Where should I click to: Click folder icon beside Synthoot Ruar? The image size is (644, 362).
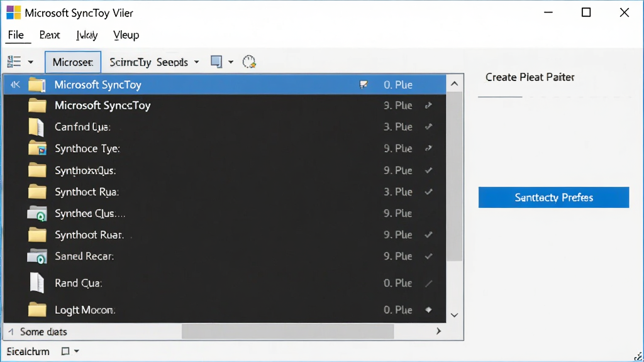[x=37, y=235]
